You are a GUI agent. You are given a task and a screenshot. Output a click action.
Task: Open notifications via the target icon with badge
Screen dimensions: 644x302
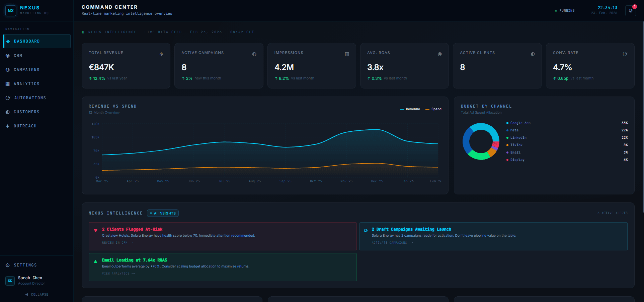coord(630,10)
